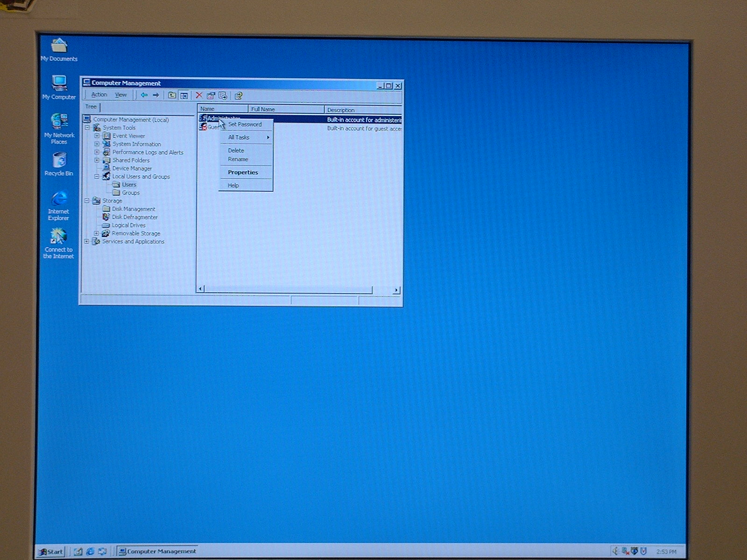Click the red X Delete toolbar icon
The image size is (747, 560).
199,95
